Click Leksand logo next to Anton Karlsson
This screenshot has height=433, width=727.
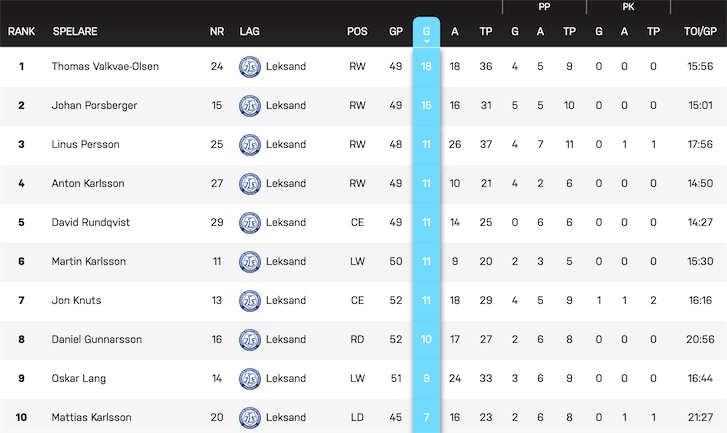pyautogui.click(x=249, y=184)
